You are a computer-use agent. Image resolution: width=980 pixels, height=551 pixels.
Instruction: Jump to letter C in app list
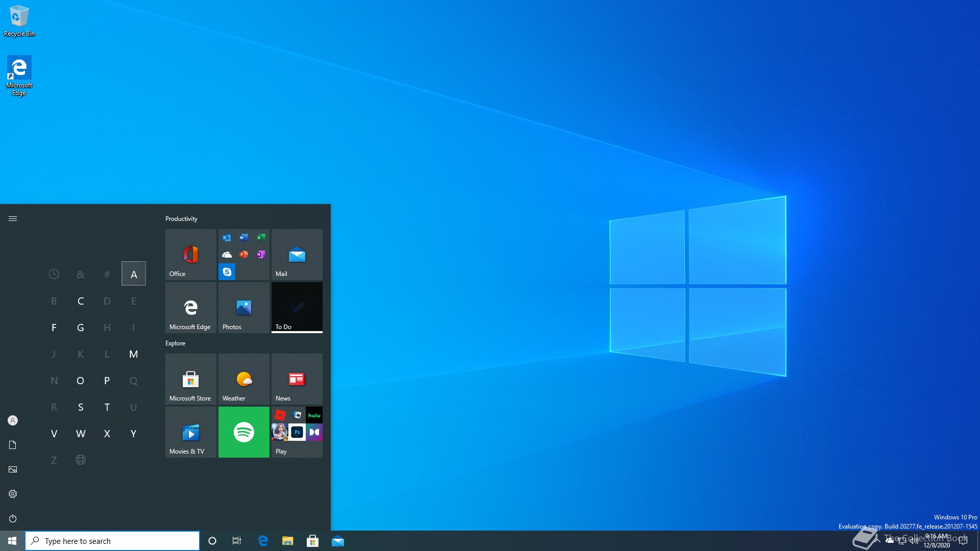click(81, 301)
